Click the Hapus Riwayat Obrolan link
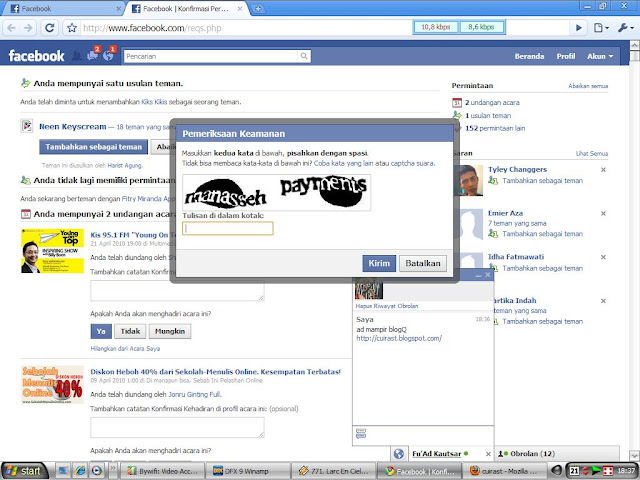 pos(387,306)
